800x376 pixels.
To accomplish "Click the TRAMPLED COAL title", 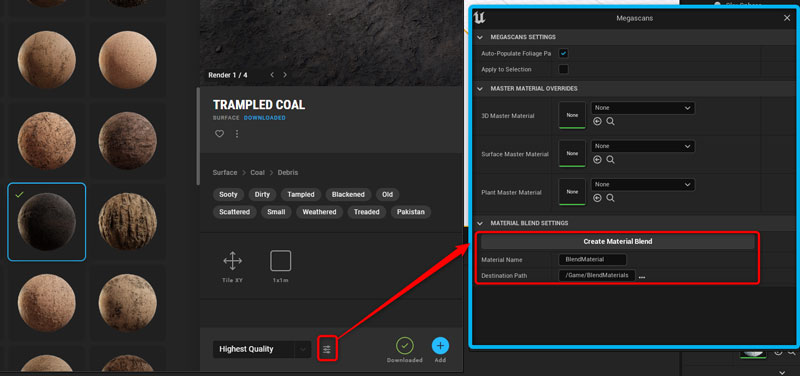I will [259, 105].
